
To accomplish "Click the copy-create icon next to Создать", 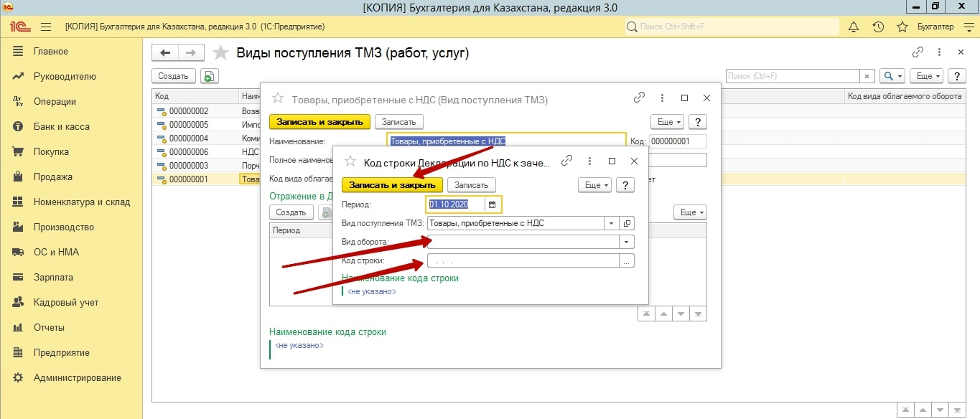I will coord(209,76).
